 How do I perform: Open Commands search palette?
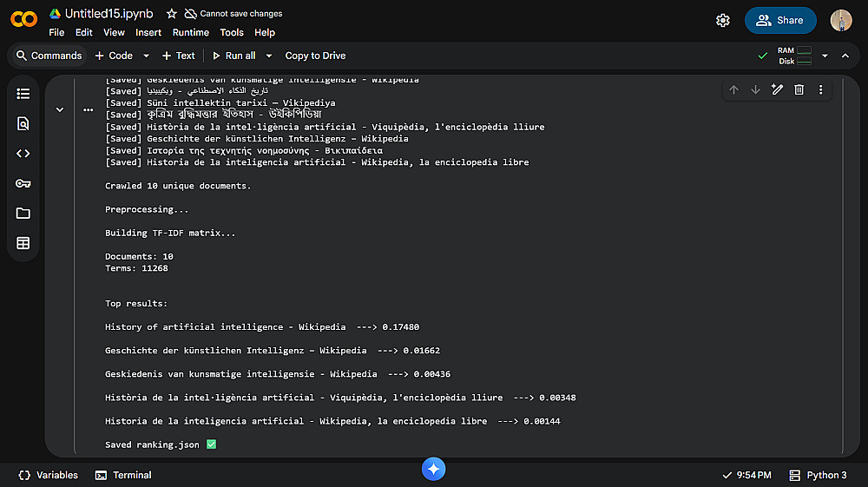click(x=49, y=56)
